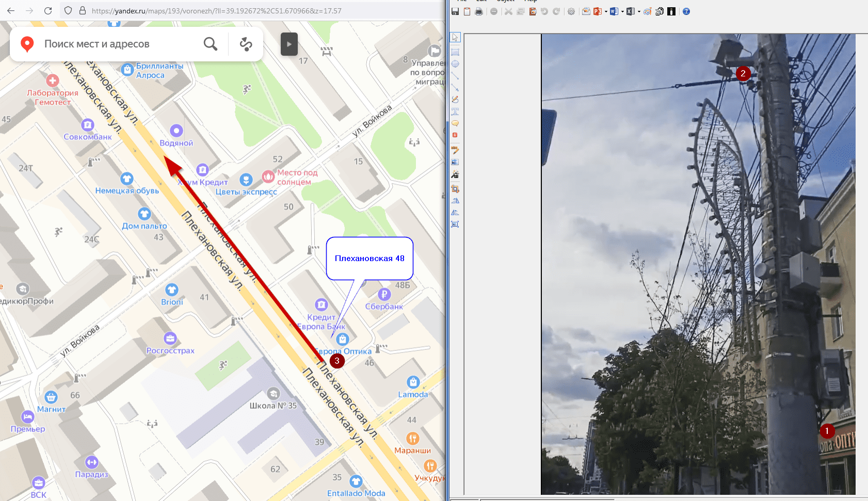Open the Водяной place marker on the map
The height and width of the screenshot is (501, 868).
coord(176,131)
